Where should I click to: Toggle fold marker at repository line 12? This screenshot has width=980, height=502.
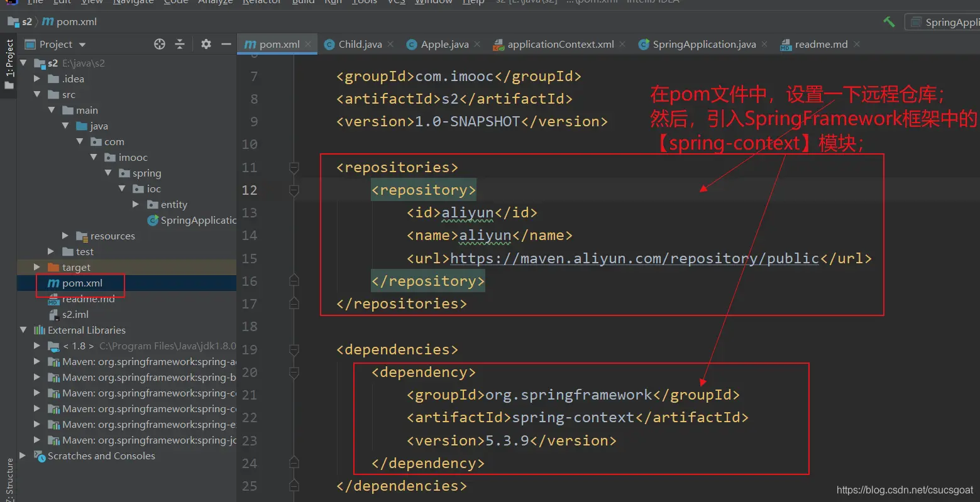coord(294,190)
